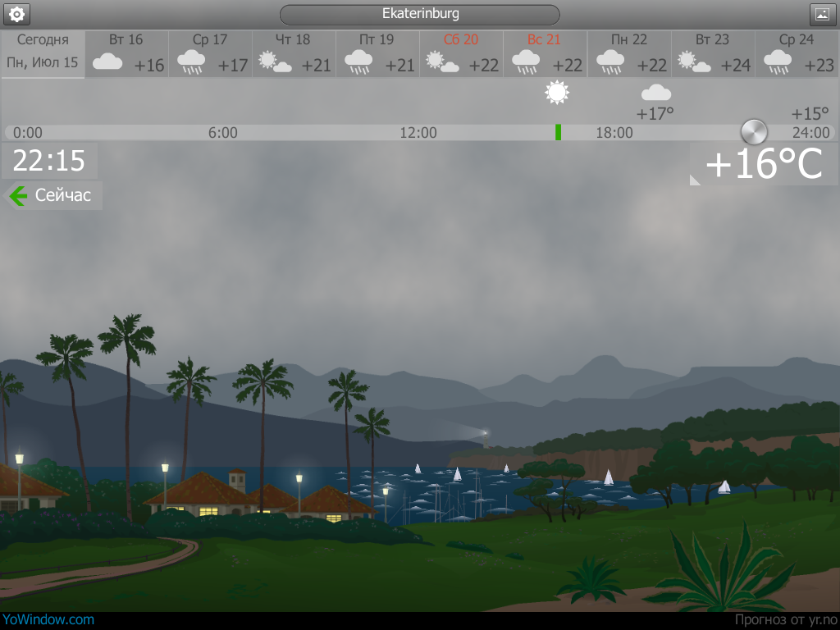Click the lighthouse in the landscape
Screen dimensions: 840x630
(x=486, y=439)
